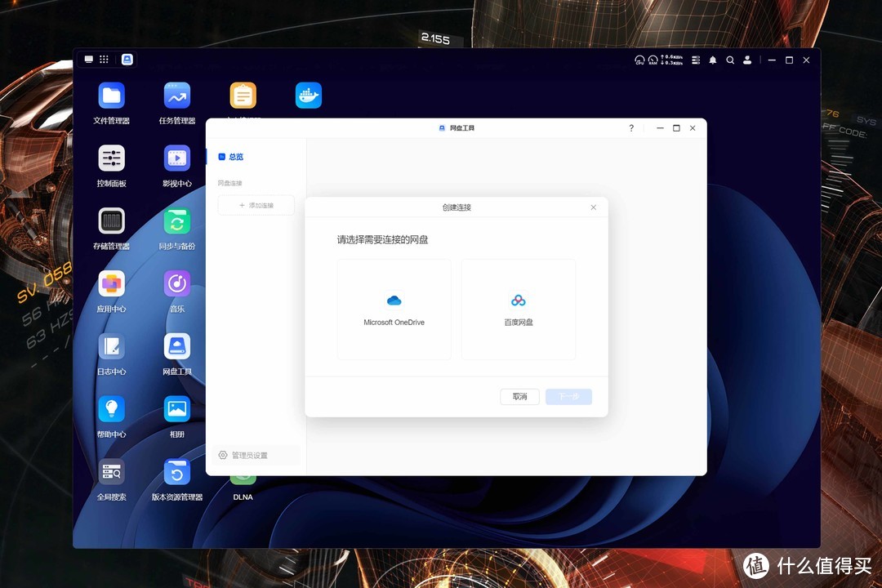Click the 添加连接 button
This screenshot has height=588, width=882.
click(x=256, y=205)
